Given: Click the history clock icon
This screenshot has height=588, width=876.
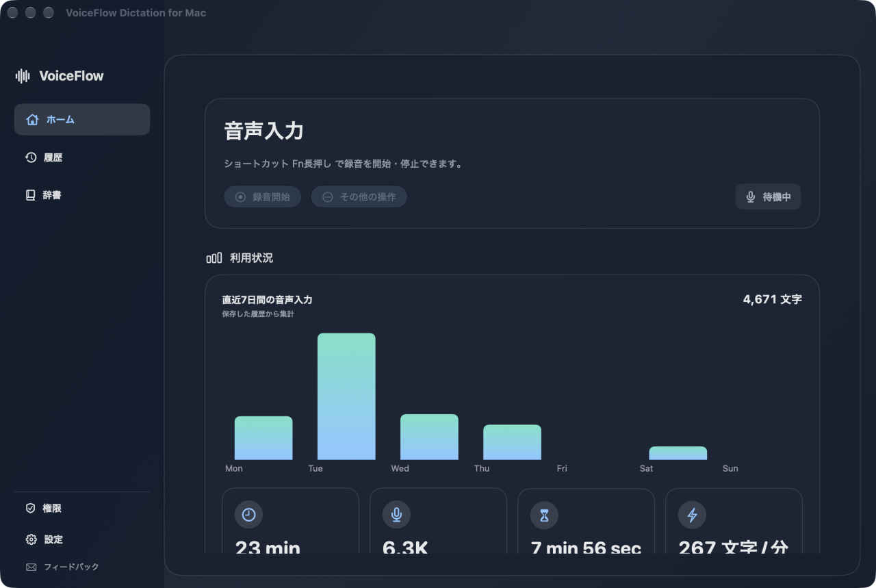Looking at the screenshot, I should click(31, 157).
